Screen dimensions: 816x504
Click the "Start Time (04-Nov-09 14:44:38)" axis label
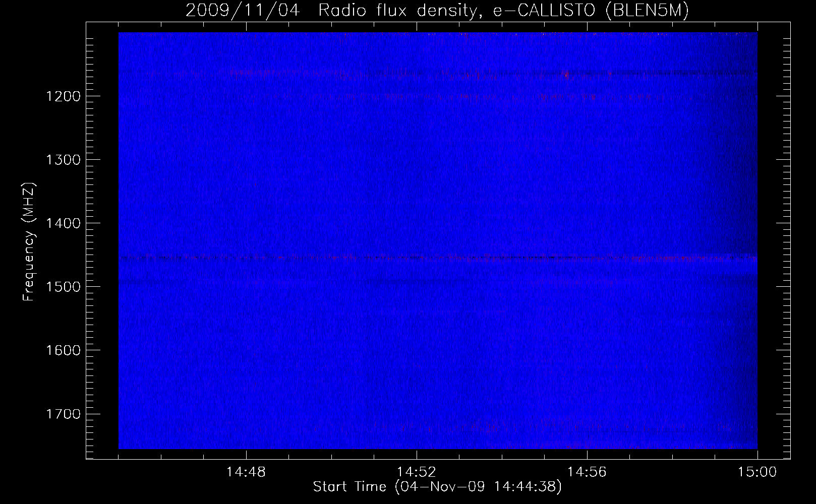point(437,487)
